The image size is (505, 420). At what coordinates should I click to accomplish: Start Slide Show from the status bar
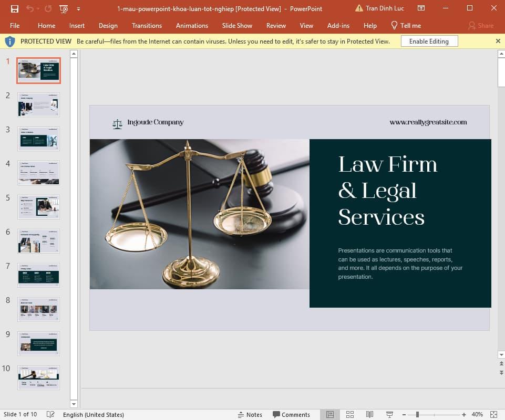pos(389,414)
